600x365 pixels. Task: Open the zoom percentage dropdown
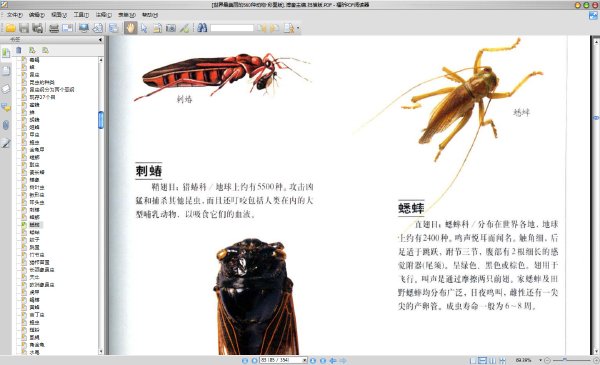(540, 360)
